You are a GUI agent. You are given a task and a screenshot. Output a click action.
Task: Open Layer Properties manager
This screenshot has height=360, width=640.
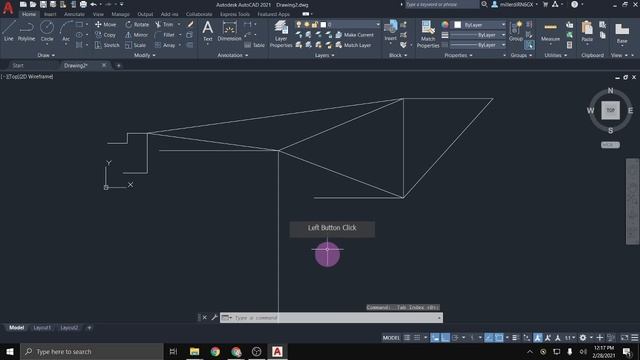tap(281, 33)
